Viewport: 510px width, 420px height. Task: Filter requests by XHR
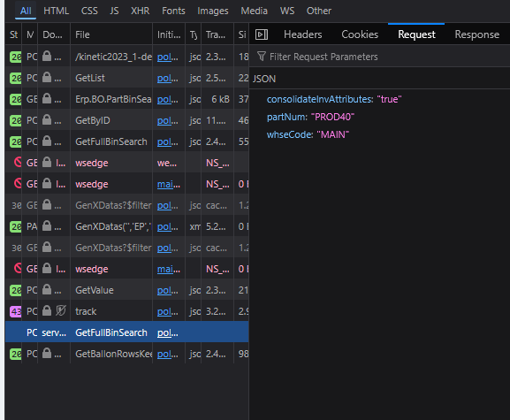click(x=141, y=11)
